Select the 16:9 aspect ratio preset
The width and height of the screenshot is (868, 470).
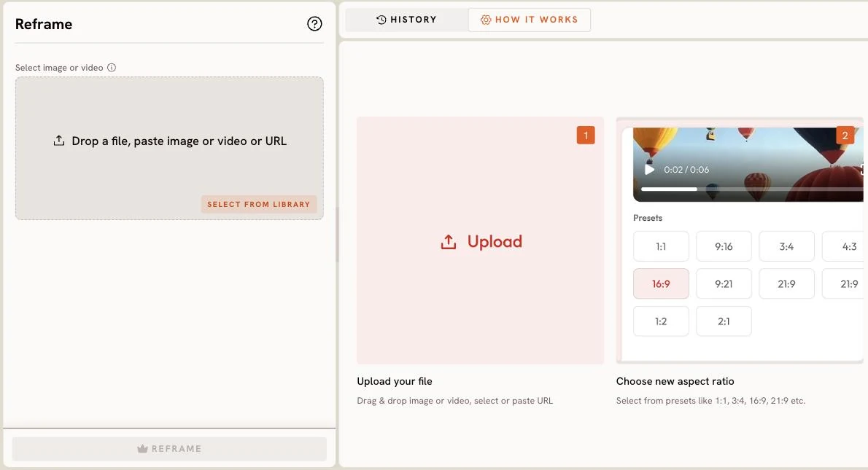tap(661, 283)
